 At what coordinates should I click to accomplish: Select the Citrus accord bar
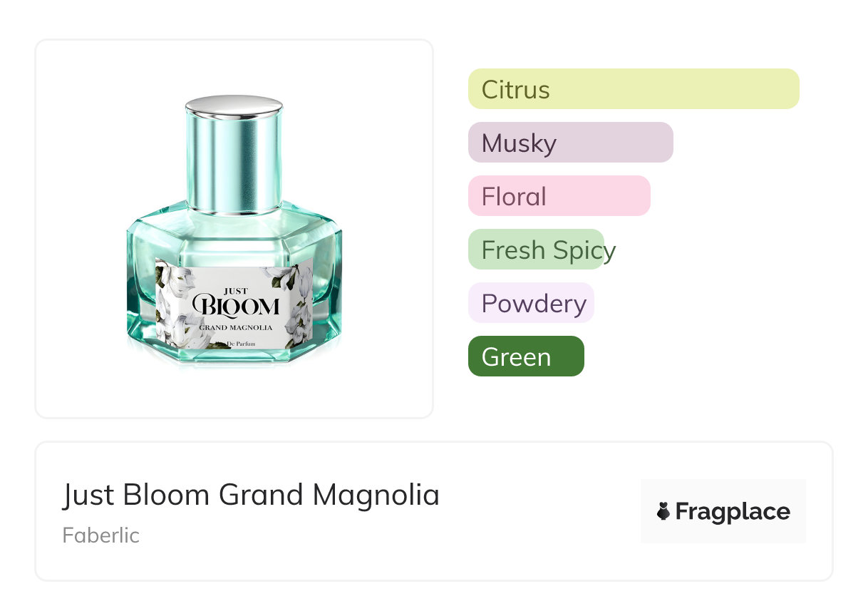(633, 89)
